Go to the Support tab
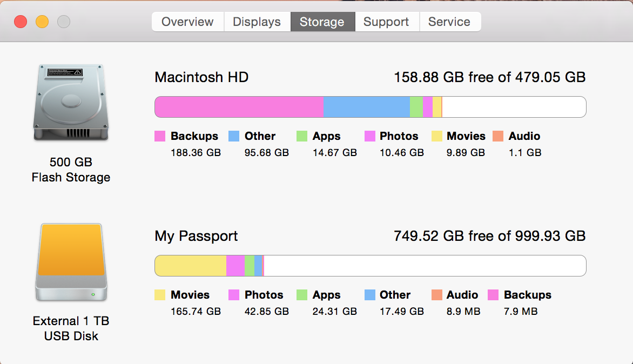Screen dimensions: 633x364 (386, 22)
